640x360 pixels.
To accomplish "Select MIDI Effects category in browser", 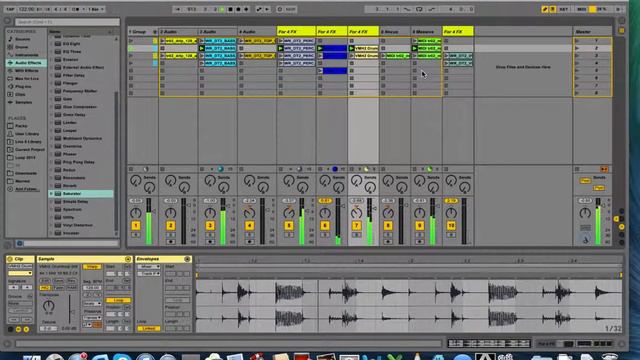I will pos(27,71).
